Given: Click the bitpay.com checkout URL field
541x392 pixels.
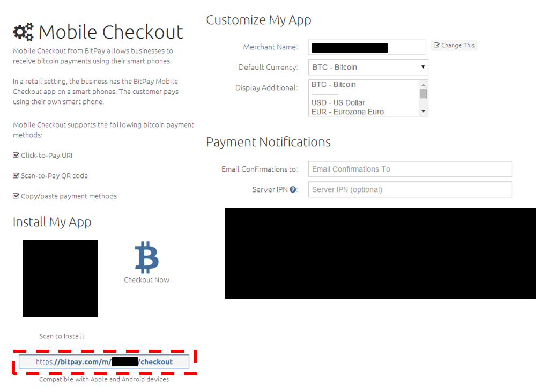Looking at the screenshot, I should coord(104,361).
